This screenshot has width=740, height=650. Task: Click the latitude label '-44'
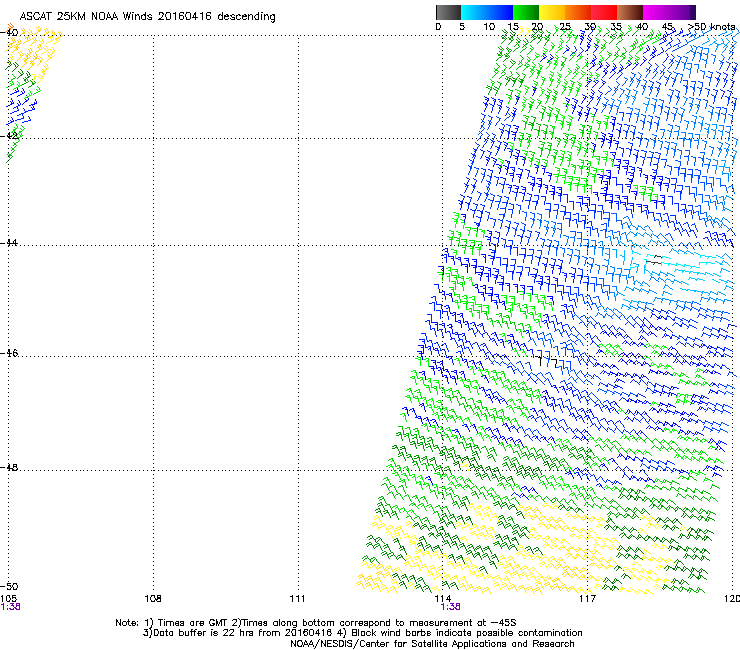point(9,243)
